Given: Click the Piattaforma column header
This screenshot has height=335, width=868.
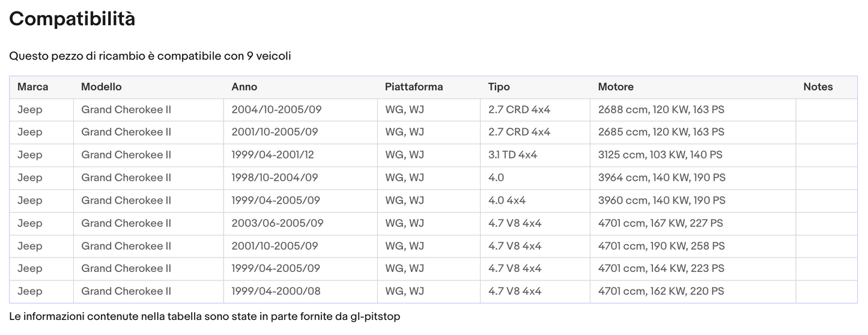Looking at the screenshot, I should [x=413, y=87].
